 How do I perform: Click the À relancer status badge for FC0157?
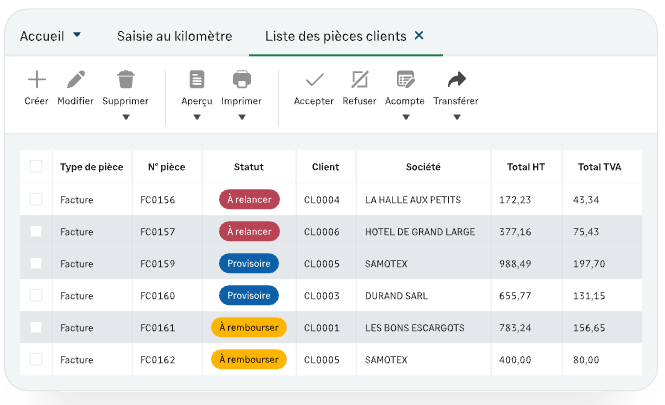pos(249,232)
